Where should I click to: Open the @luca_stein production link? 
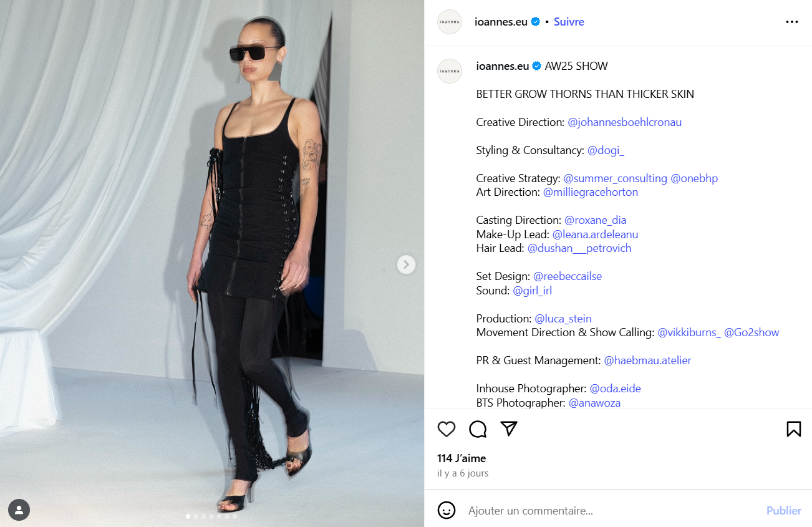pyautogui.click(x=563, y=319)
